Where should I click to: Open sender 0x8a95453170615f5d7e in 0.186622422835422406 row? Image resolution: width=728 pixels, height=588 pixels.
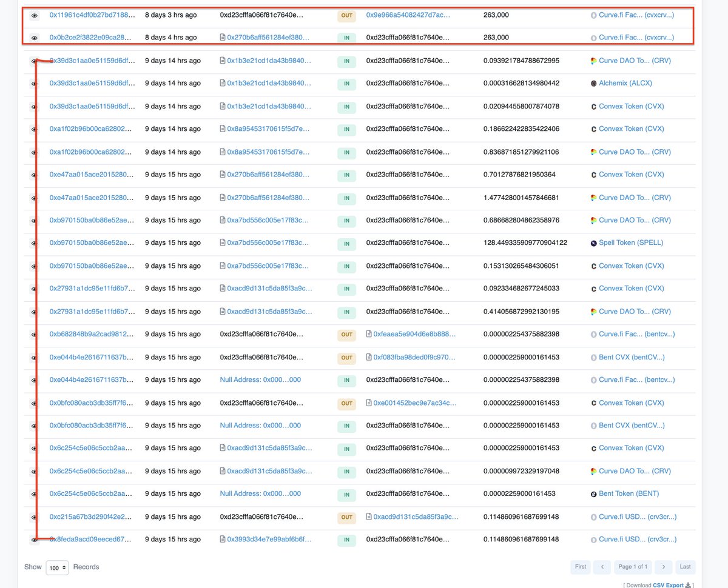pyautogui.click(x=268, y=129)
